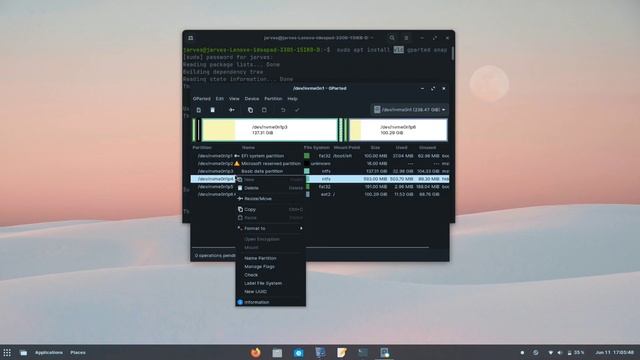
Task: Select the Basic data partition row
Action: pos(320,171)
